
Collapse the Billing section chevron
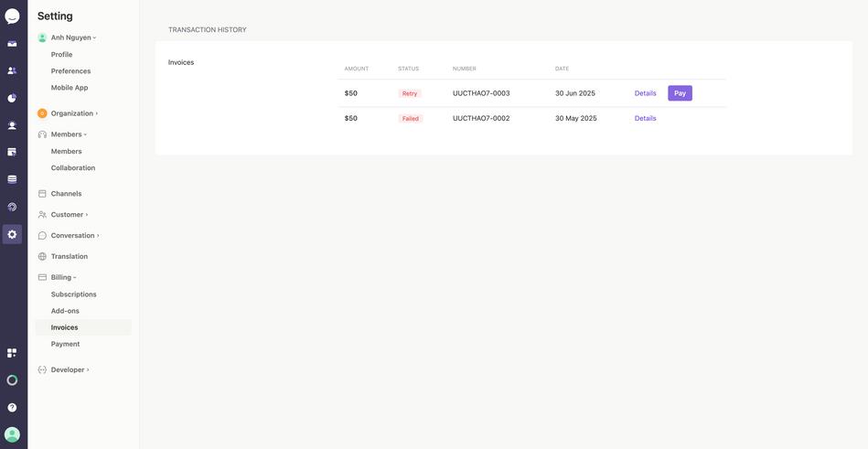pos(75,277)
